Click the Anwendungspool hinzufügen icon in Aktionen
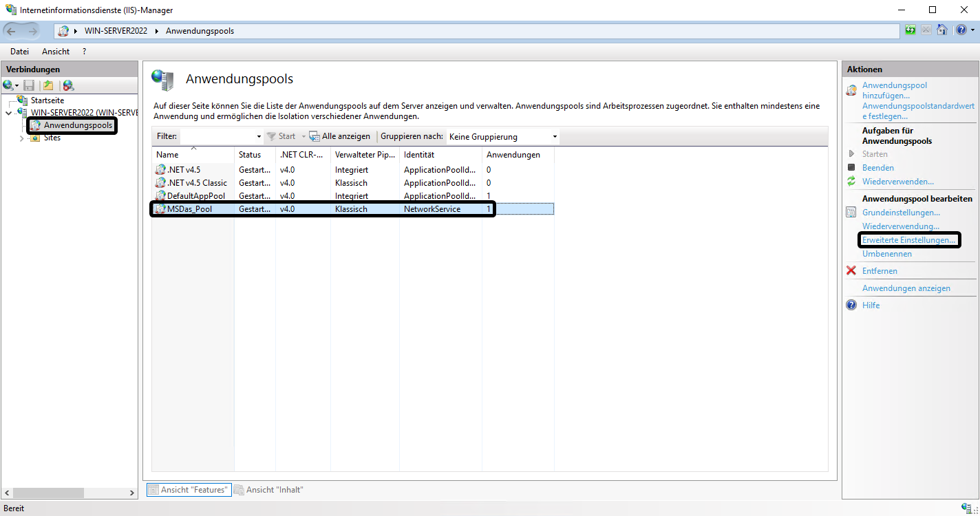980x516 pixels. (x=852, y=90)
